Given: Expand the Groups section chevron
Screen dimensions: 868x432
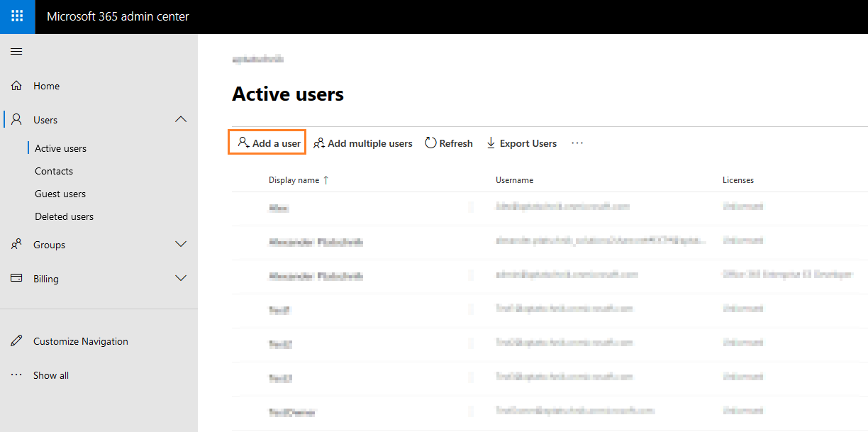Looking at the screenshot, I should [181, 245].
